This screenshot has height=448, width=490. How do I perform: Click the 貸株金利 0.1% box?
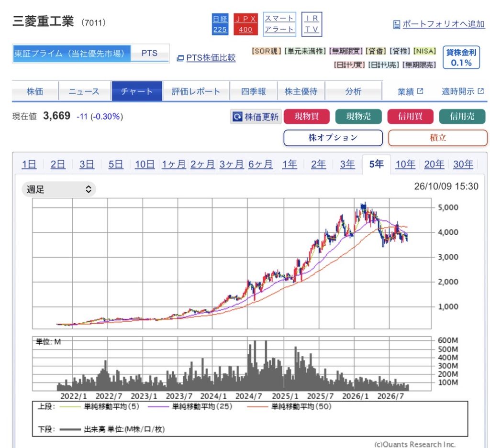click(461, 57)
